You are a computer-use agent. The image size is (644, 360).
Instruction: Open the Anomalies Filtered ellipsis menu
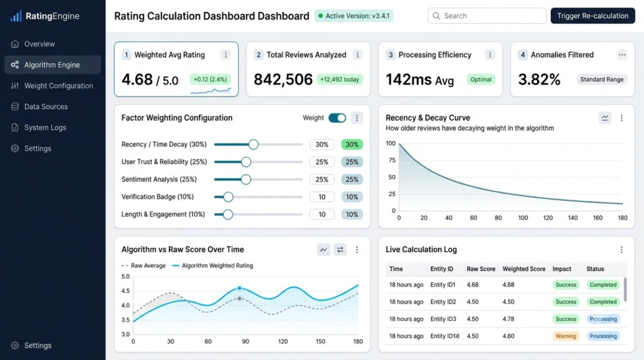[622, 55]
